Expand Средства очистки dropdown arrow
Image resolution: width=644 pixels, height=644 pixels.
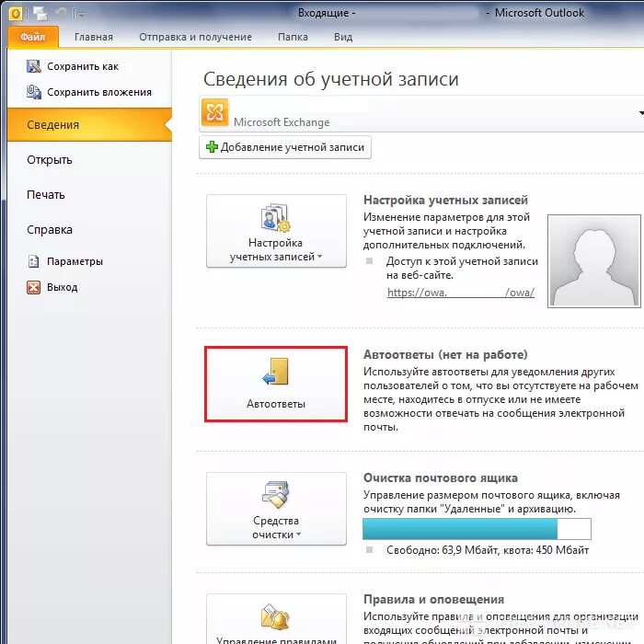tap(299, 535)
